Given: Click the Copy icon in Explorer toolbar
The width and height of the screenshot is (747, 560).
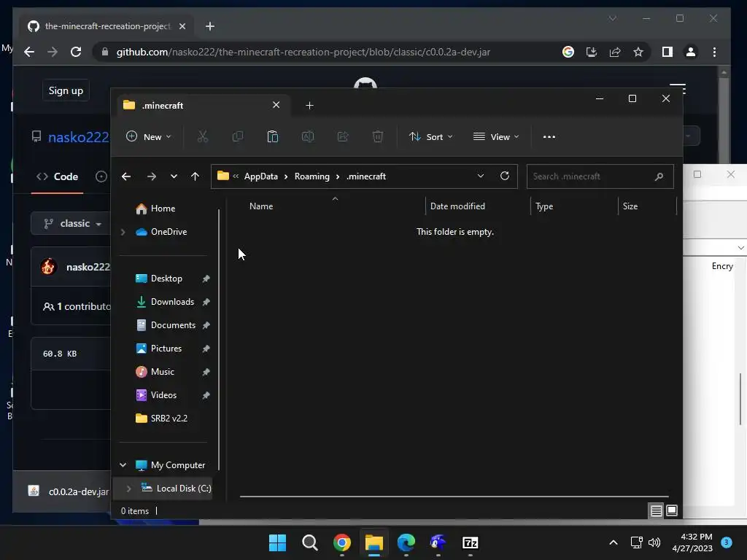Looking at the screenshot, I should coord(237,136).
